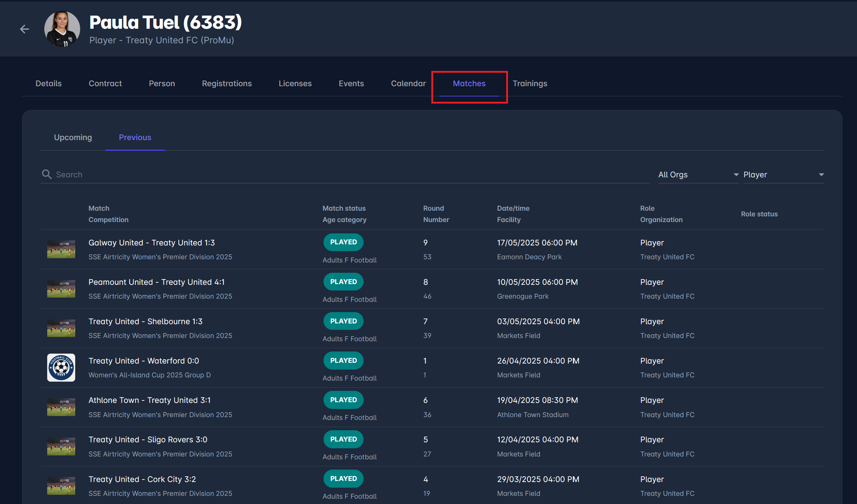Select the Previous matches sub-tab
Image resolution: width=857 pixels, height=504 pixels.
tap(135, 138)
